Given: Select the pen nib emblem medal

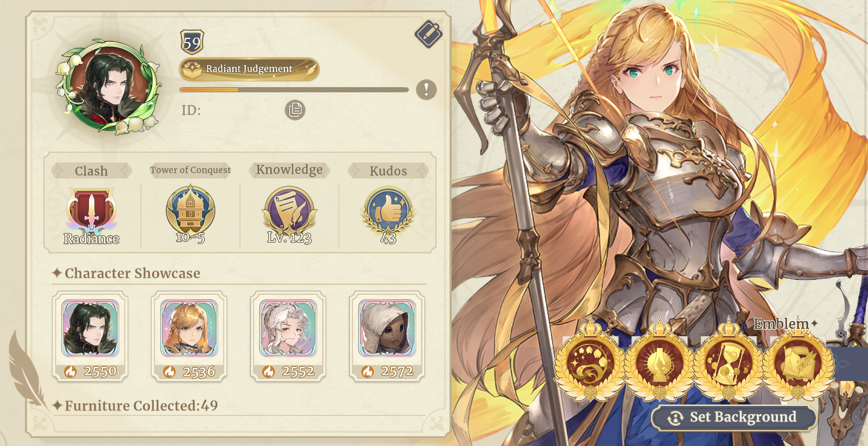Looking at the screenshot, I should (659, 363).
